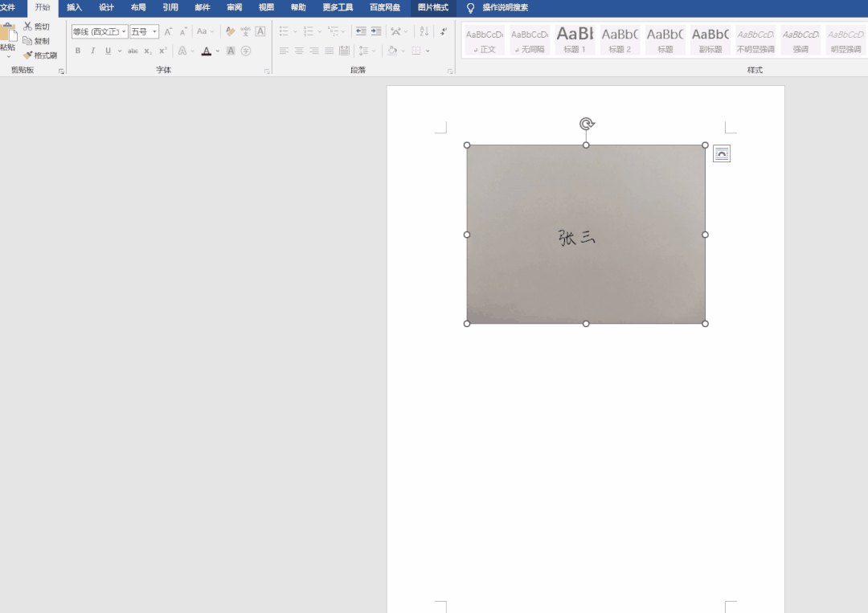The image size is (868, 613).
Task: Expand the line spacing options dropdown
Action: point(372,50)
